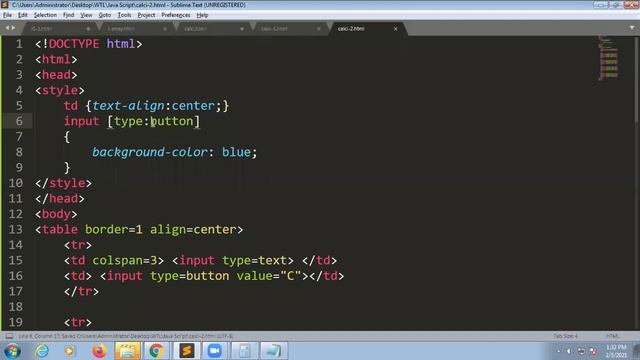640x360 pixels.
Task: Click the Sublime Text taskbar icon
Action: 187,351
